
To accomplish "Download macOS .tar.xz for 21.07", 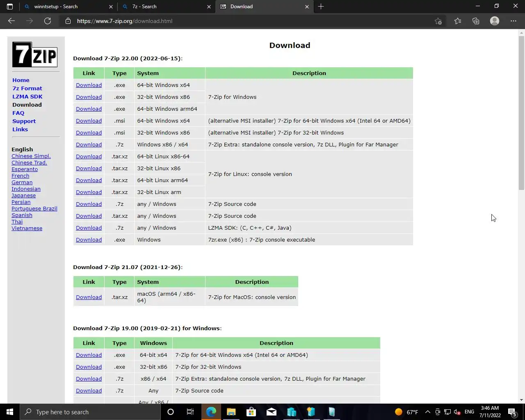I will (89, 297).
